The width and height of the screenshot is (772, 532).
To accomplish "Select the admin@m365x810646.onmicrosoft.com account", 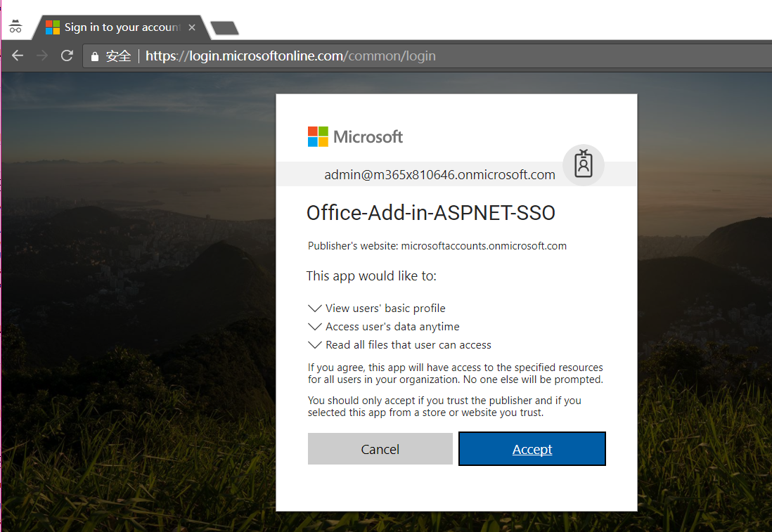I will [440, 174].
